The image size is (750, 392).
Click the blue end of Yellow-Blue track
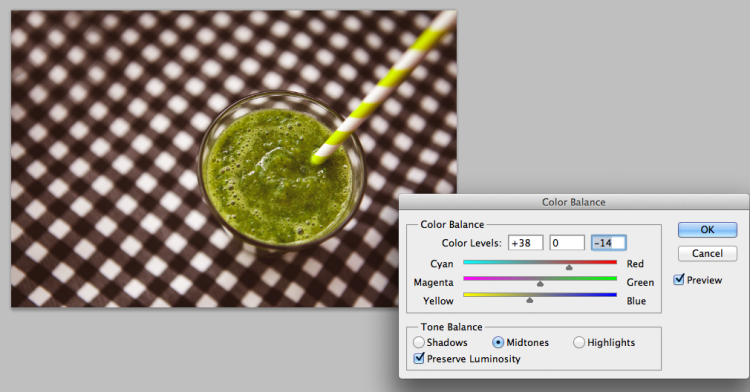click(x=612, y=294)
